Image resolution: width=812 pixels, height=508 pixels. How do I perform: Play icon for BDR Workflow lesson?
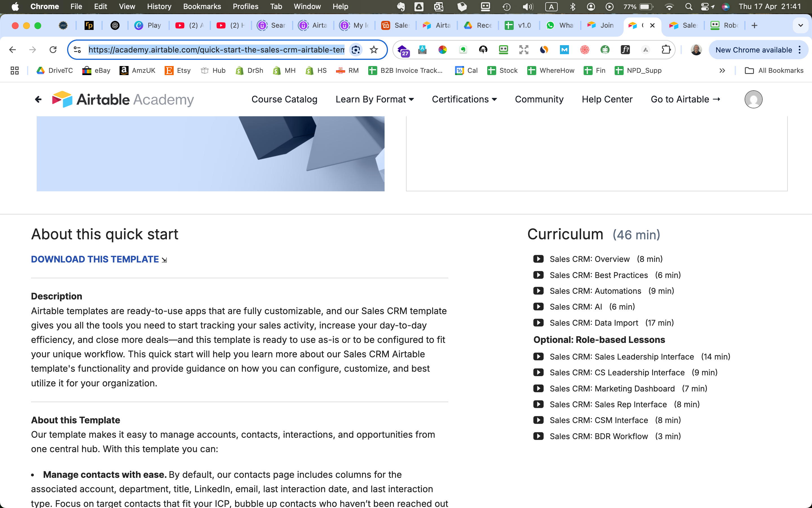coord(539,436)
